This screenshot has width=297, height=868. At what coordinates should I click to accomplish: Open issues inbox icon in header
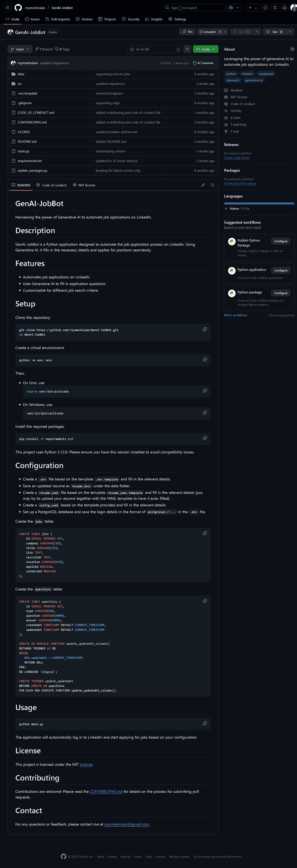pos(266,7)
